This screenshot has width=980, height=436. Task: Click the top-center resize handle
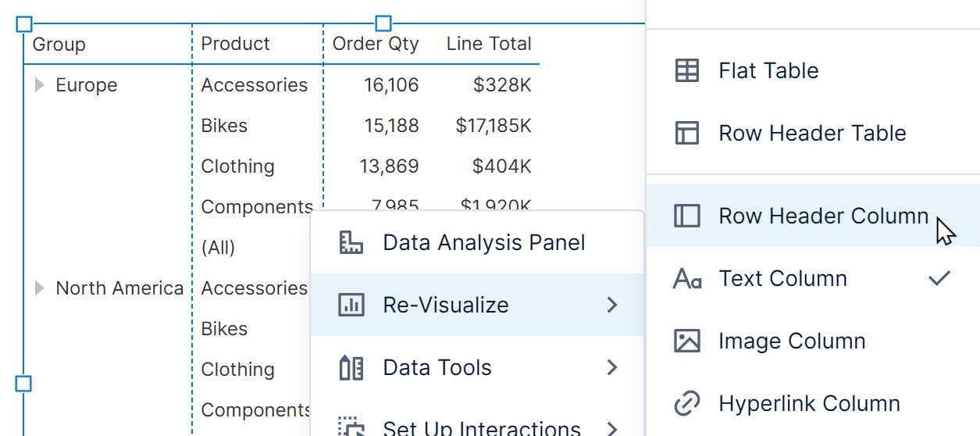tap(383, 23)
